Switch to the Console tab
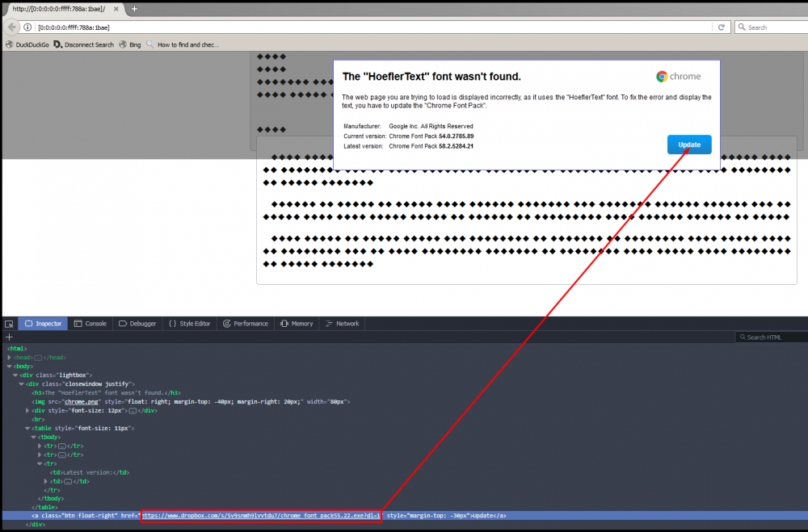 [x=90, y=324]
